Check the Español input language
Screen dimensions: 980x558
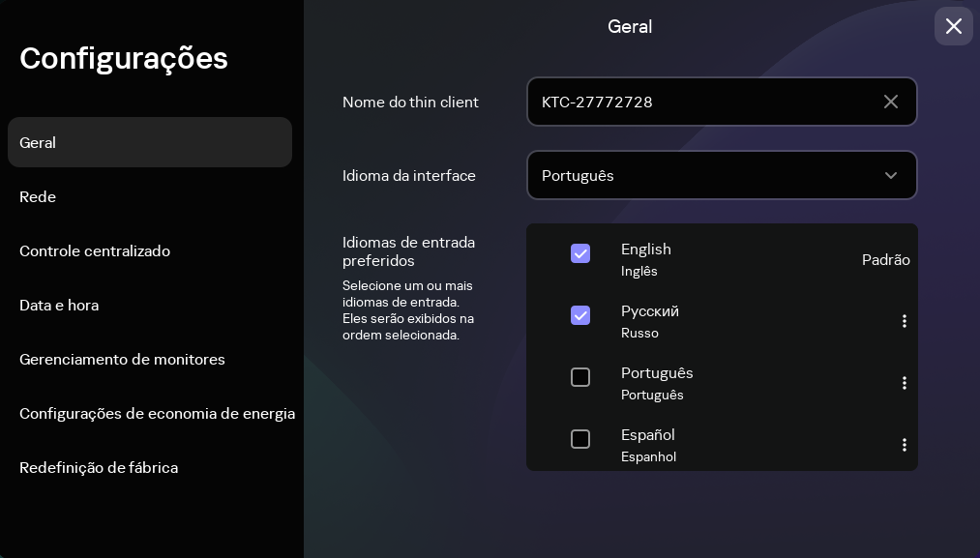(580, 439)
